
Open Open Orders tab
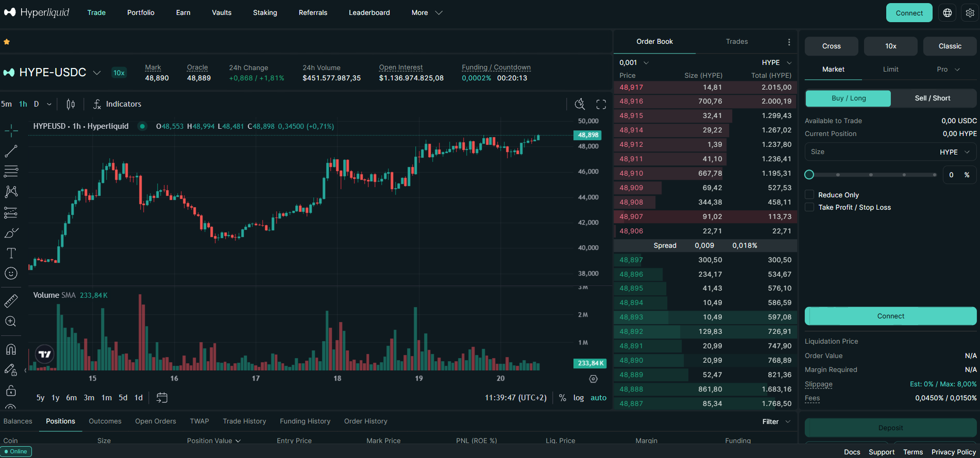[156, 421]
